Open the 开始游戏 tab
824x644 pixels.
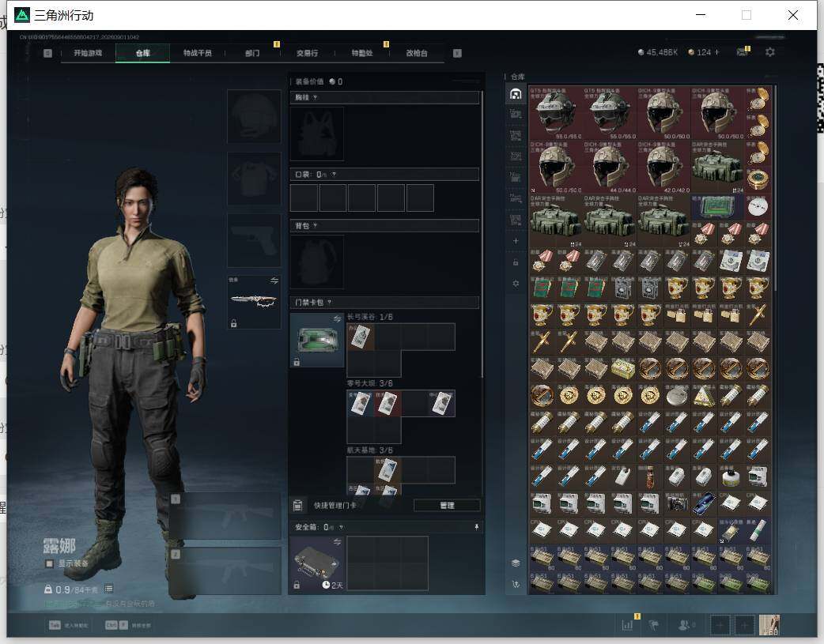pyautogui.click(x=88, y=53)
